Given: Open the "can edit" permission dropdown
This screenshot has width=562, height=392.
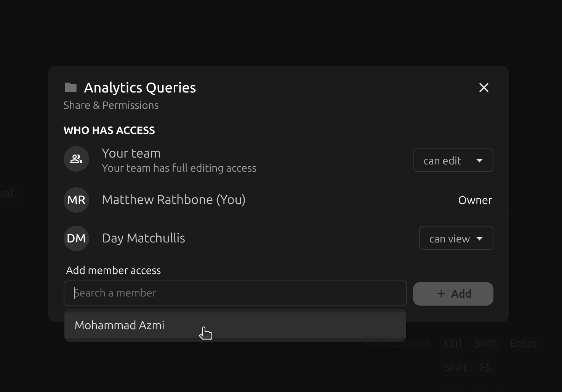Looking at the screenshot, I should tap(453, 160).
